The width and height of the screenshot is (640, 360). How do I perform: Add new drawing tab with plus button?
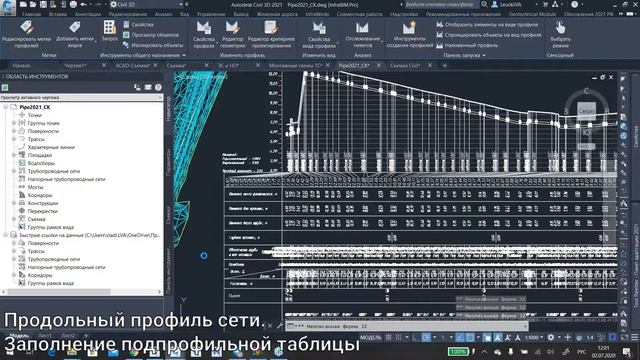click(x=444, y=65)
